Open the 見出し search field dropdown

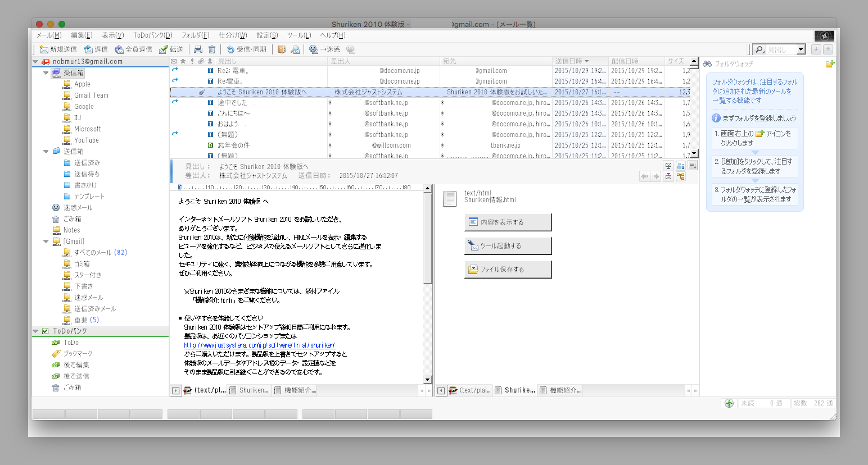point(801,49)
